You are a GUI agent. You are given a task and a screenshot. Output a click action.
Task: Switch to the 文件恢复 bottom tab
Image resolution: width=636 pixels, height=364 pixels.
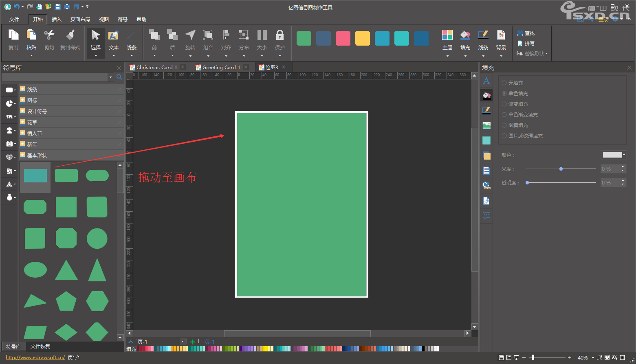point(40,346)
